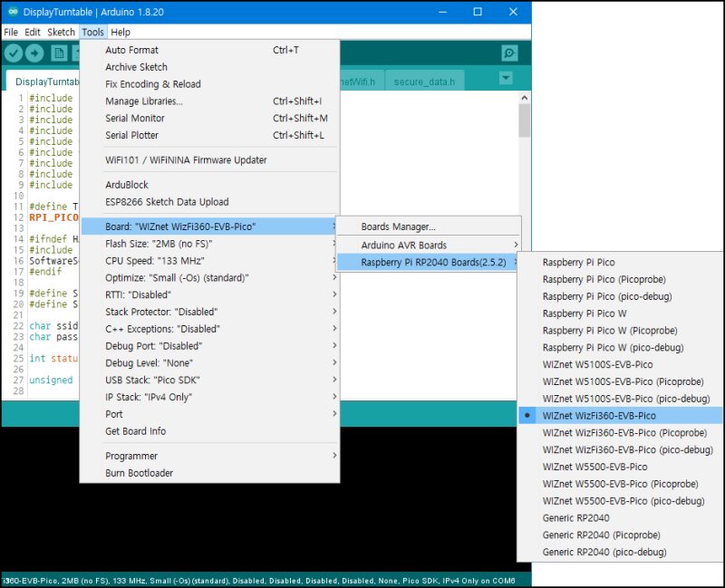The image size is (725, 588).
Task: Select Raspberry Pi Pico board
Action: [620, 262]
